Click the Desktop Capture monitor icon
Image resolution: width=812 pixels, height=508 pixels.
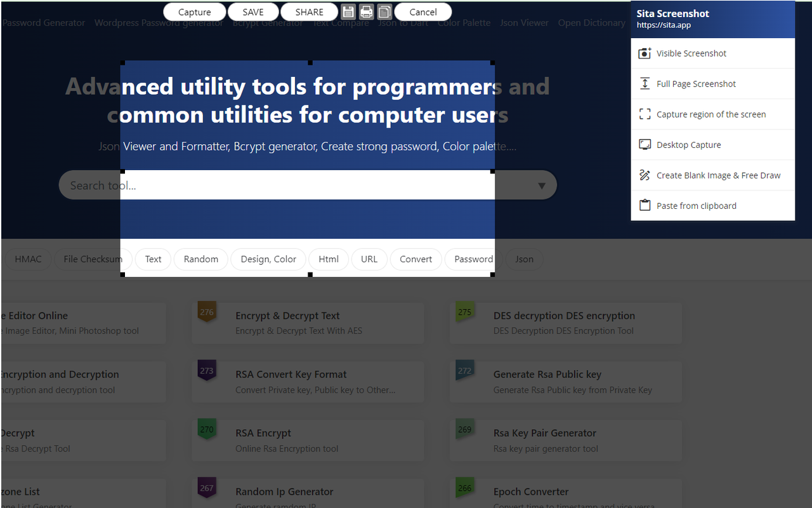pyautogui.click(x=645, y=145)
